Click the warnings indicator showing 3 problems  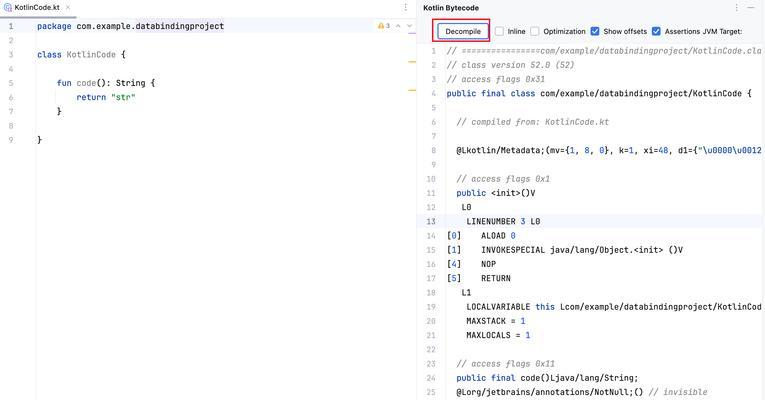pos(384,26)
